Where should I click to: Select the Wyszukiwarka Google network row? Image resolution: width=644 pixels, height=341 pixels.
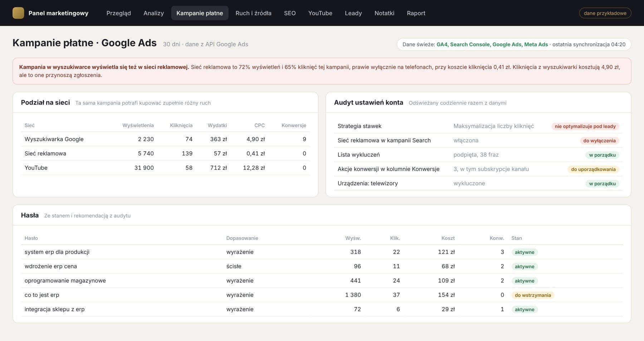click(165, 139)
